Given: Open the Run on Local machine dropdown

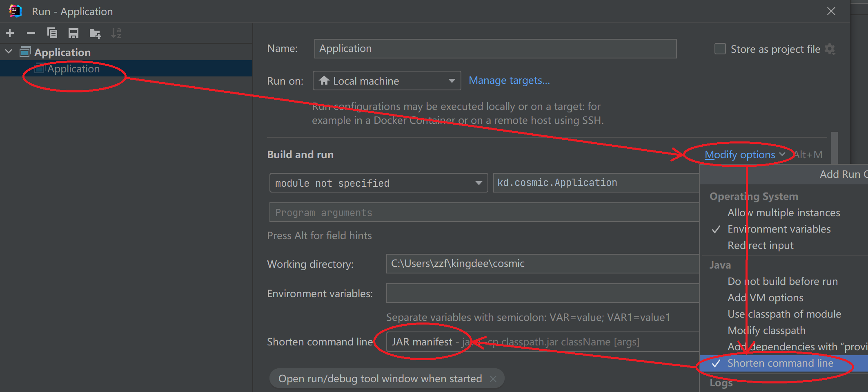Looking at the screenshot, I should (x=387, y=81).
